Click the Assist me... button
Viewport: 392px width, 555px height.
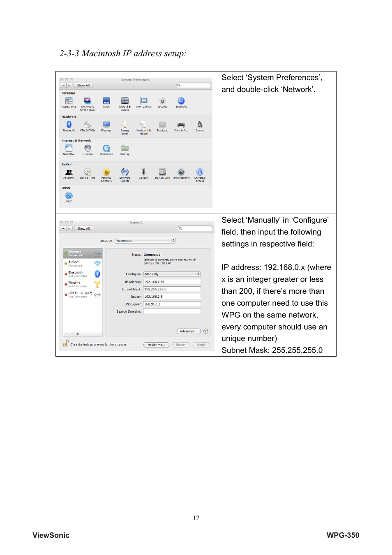tap(156, 345)
